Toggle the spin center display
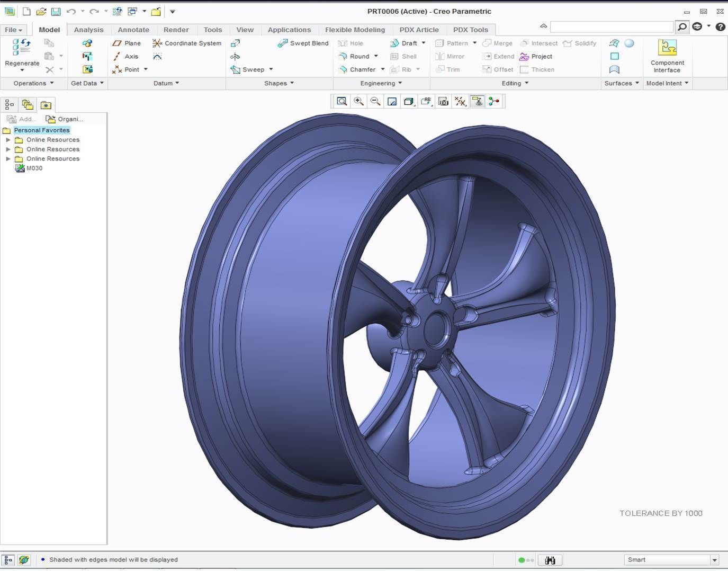This screenshot has width=728, height=571. (x=494, y=101)
